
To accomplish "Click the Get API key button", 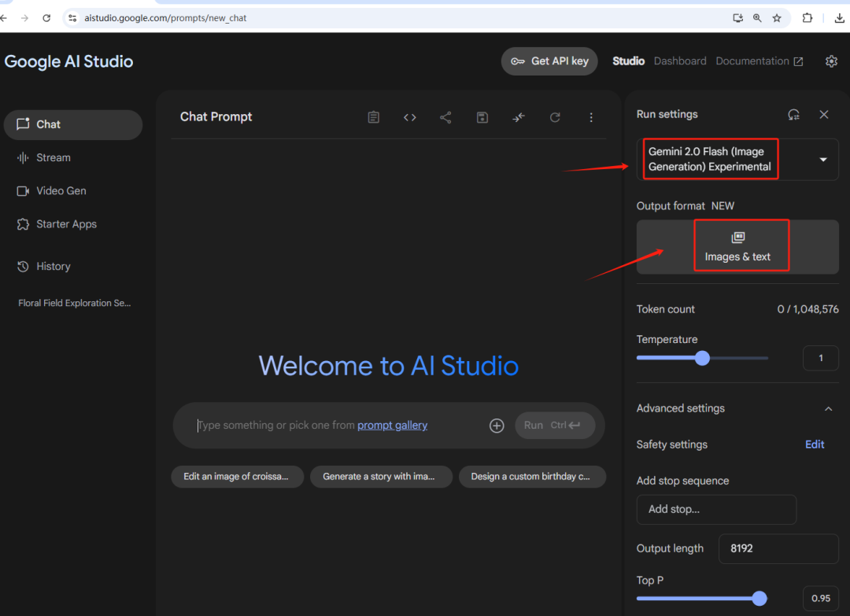I will [549, 61].
